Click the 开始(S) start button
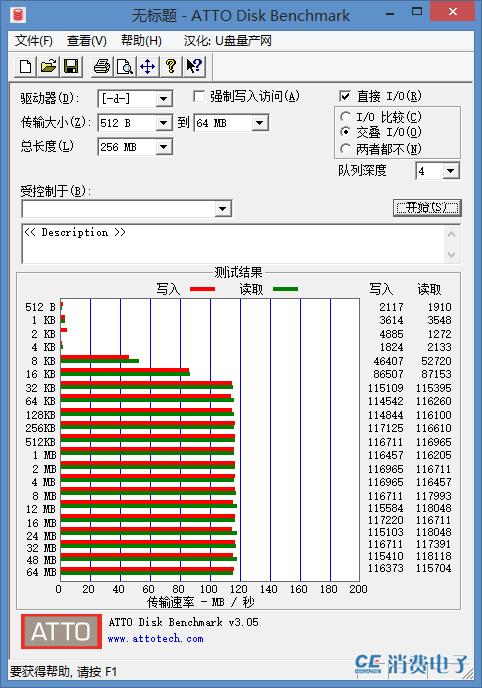482x688 pixels. pyautogui.click(x=427, y=208)
